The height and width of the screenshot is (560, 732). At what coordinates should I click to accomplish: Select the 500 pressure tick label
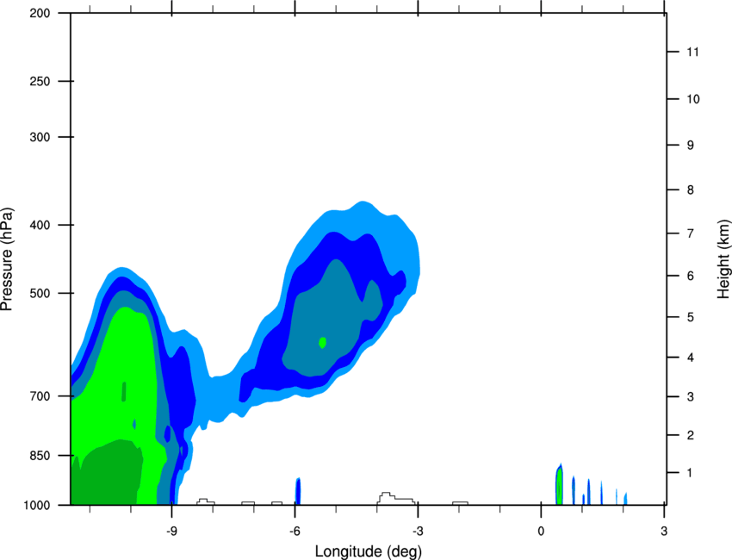(x=40, y=293)
